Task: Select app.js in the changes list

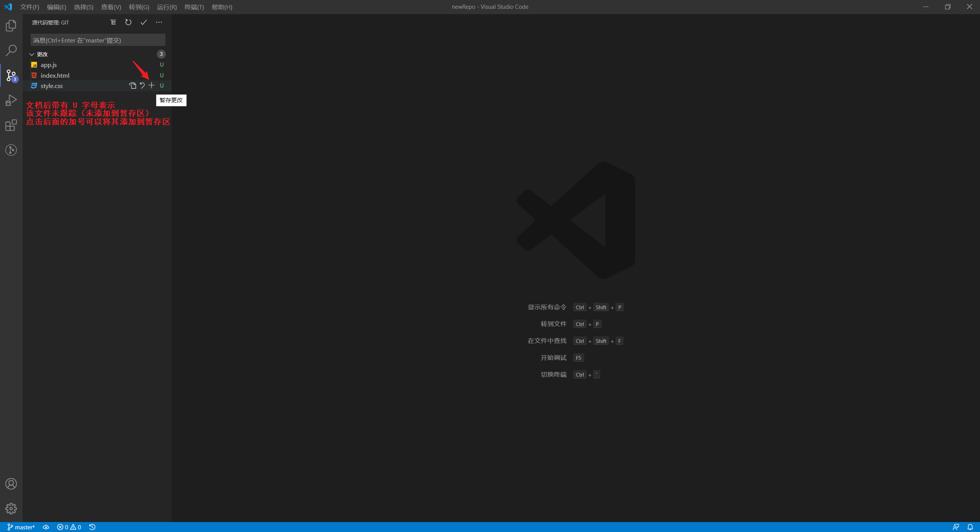Action: pos(97,65)
